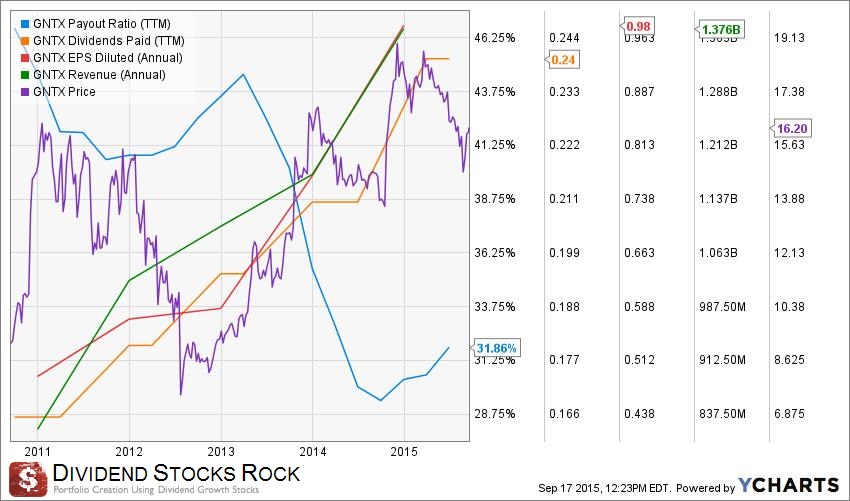Click the 31.86% payout ratio value tag
This screenshot has width=850, height=501.
[x=497, y=348]
